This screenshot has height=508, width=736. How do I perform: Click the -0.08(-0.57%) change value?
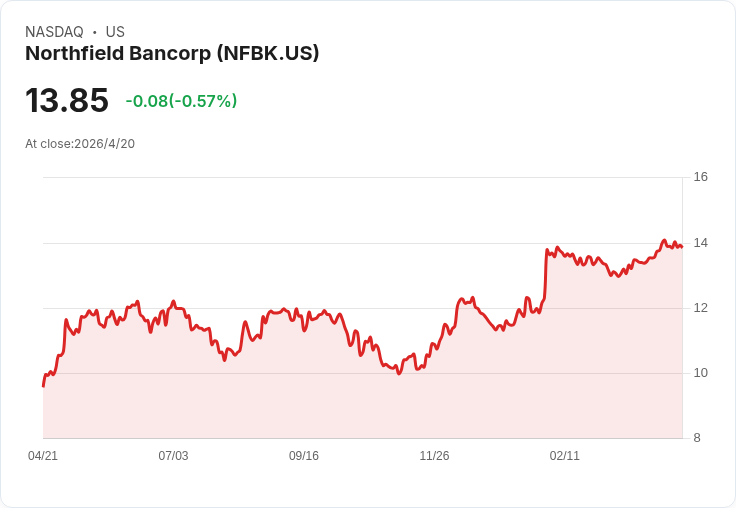pos(181,101)
